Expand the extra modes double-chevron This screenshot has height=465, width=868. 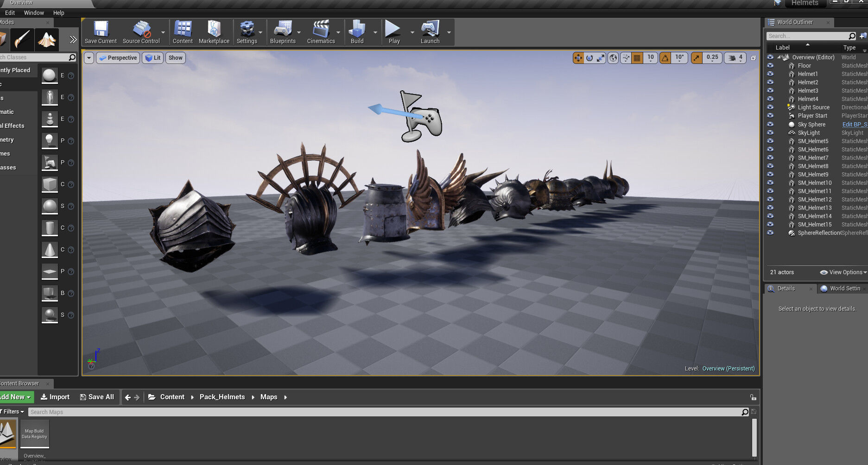tap(73, 40)
